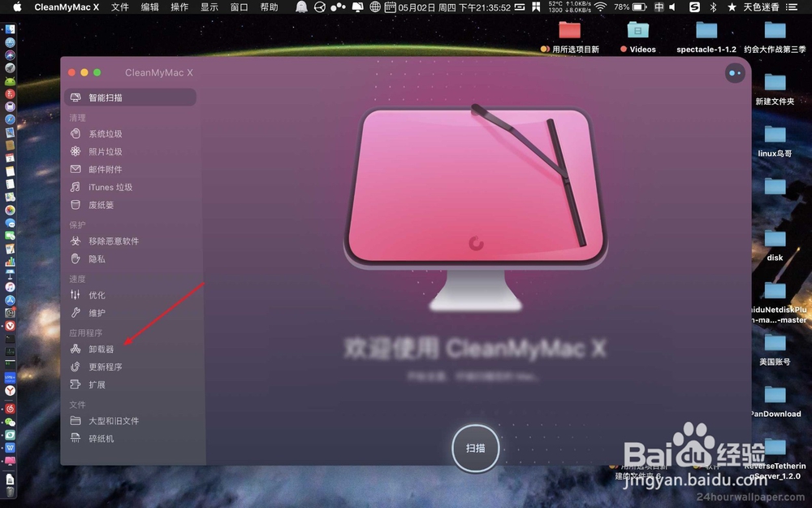This screenshot has width=812, height=508.
Task: Click the volume speaker icon in menu bar
Action: [x=672, y=7]
